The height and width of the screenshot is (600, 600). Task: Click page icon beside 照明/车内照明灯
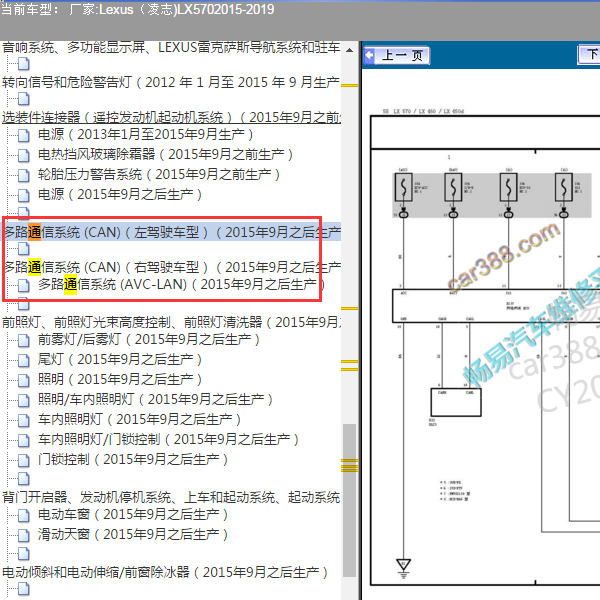[24, 400]
